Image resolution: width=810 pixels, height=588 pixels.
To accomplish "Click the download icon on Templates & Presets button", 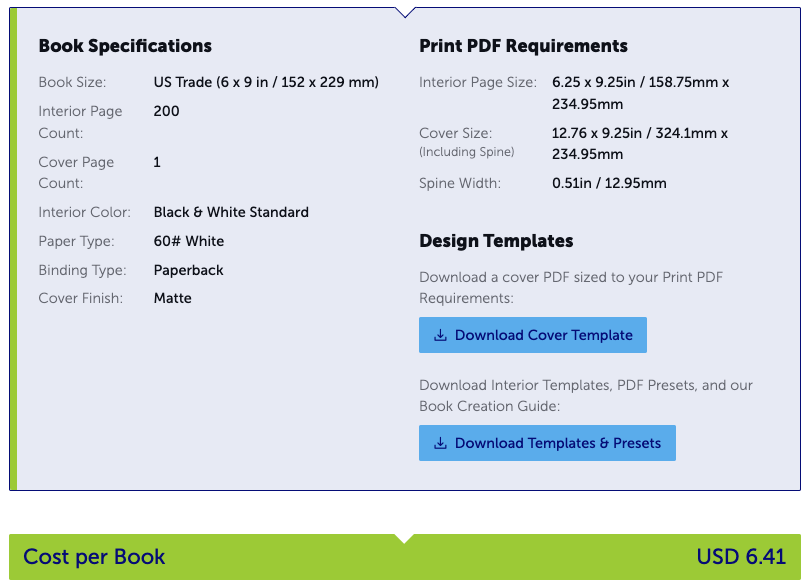I will tap(440, 444).
